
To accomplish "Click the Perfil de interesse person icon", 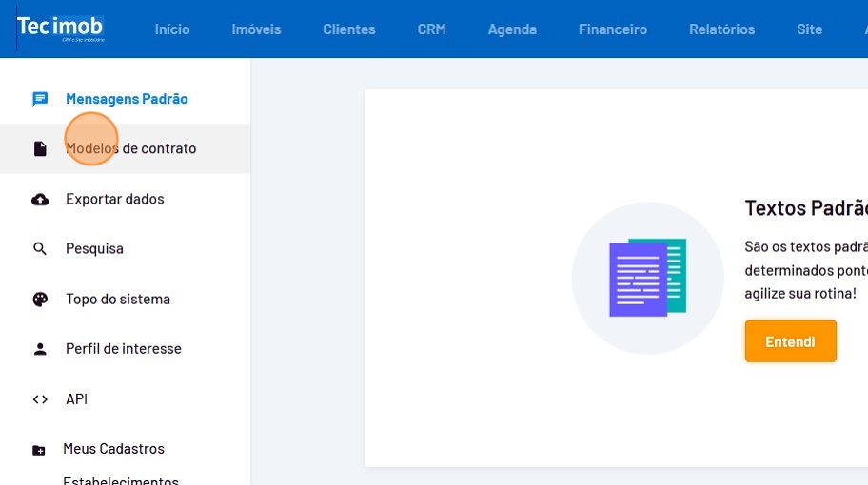I will (x=40, y=349).
